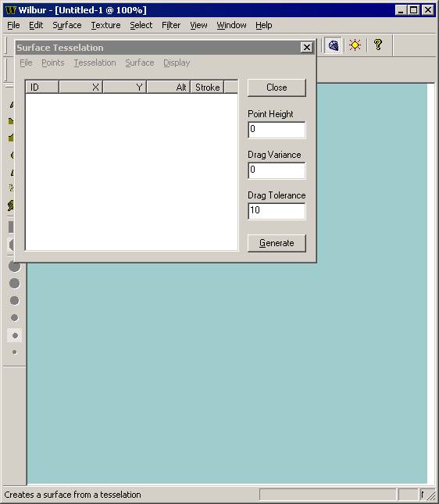Click the Close button in dialog
This screenshot has height=504, width=439.
click(277, 88)
